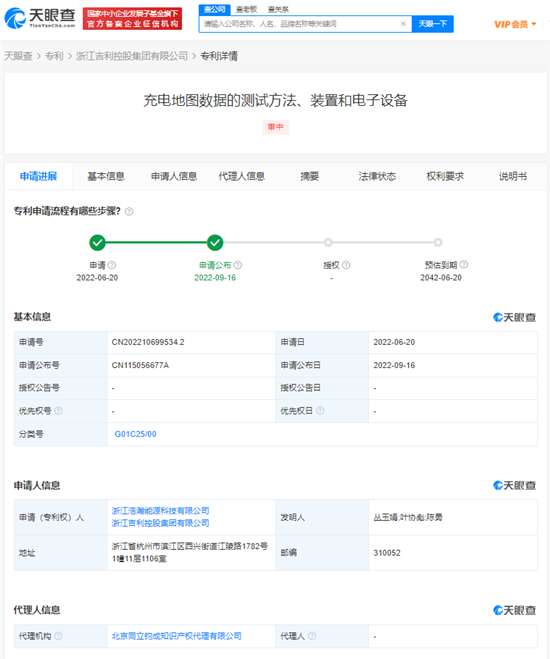Click application number CN202210699534.2

148,342
